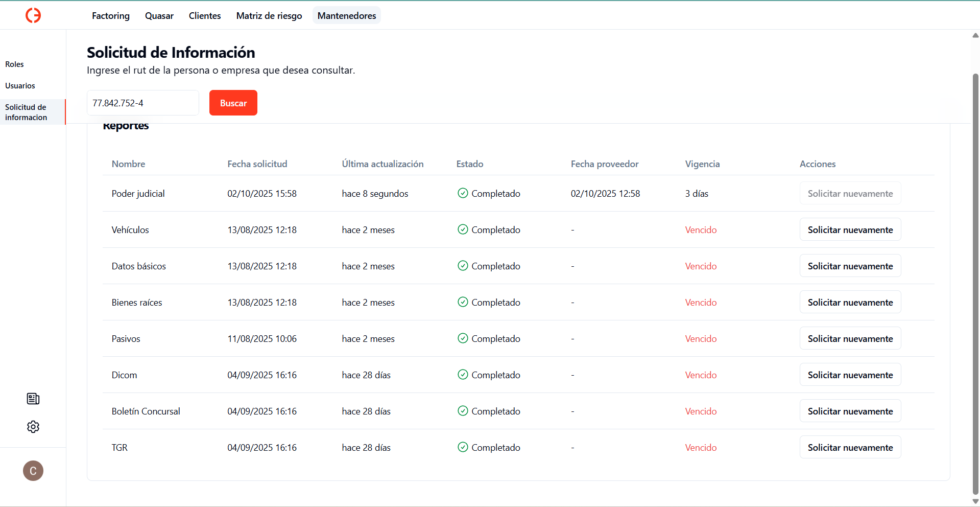Open the settings gear icon

point(33,427)
